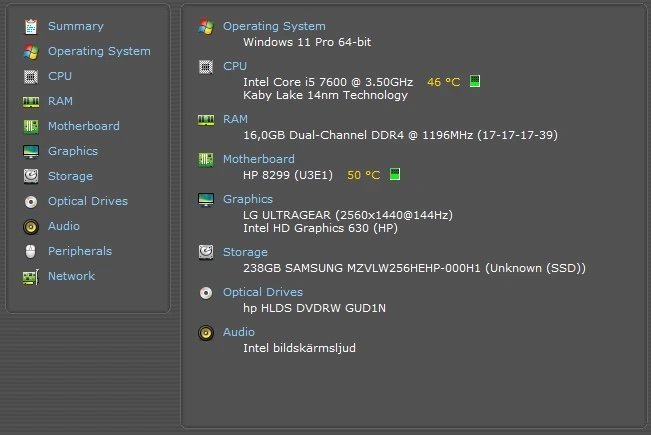
Task: Click the Audio heading in summary panel
Action: click(239, 332)
